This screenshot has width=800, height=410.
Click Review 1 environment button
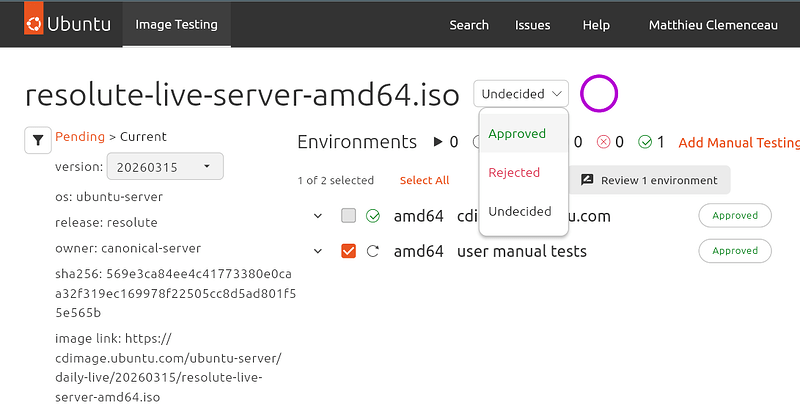[648, 180]
